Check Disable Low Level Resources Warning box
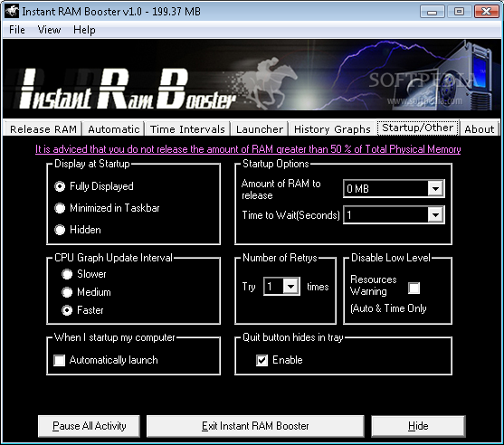The image size is (504, 445). coord(414,288)
